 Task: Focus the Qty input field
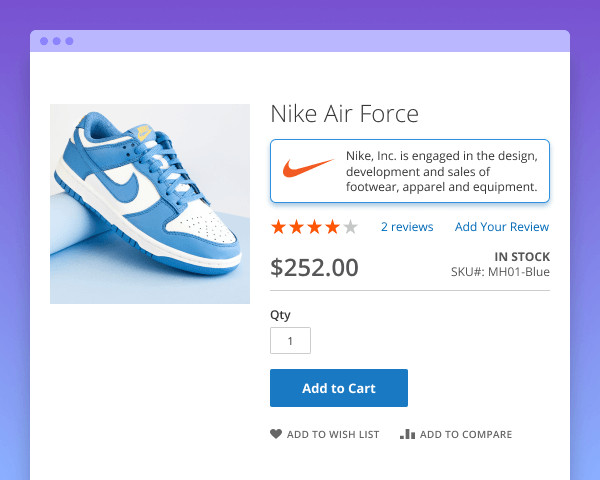pos(290,341)
